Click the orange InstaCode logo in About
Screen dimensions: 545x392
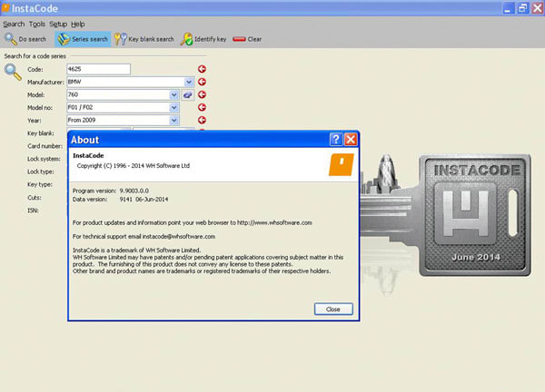coord(342,164)
